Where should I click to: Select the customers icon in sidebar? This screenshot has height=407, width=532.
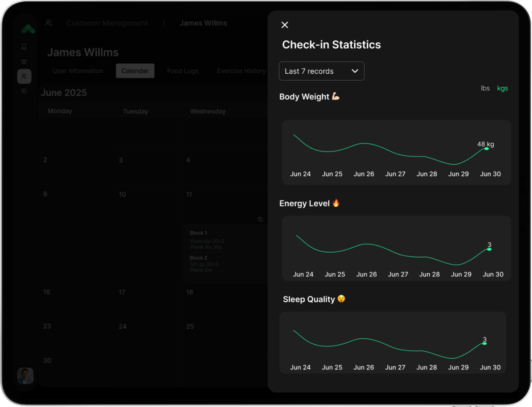[x=24, y=76]
